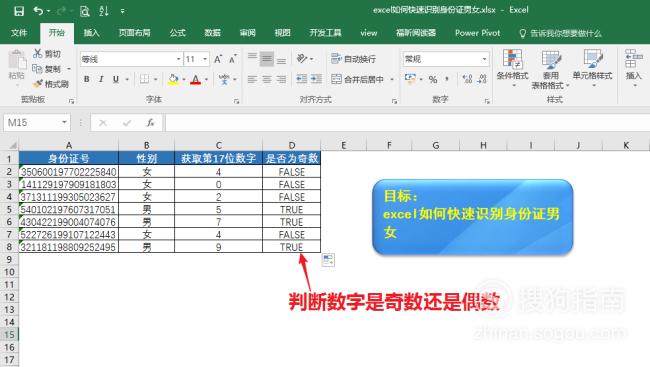This screenshot has height=367, width=650.
Task: Align text to the top
Action: [x=252, y=58]
